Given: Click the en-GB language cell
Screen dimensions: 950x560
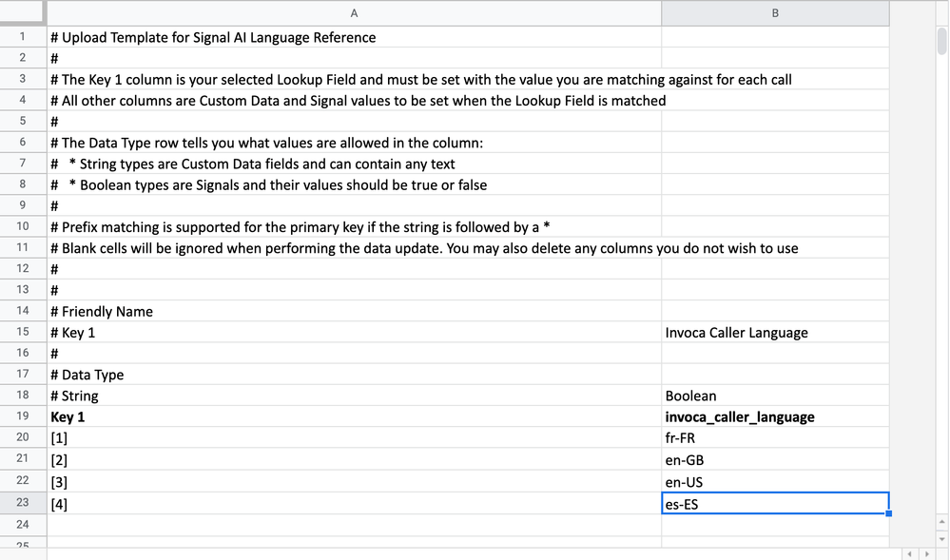Looking at the screenshot, I should 775,460.
